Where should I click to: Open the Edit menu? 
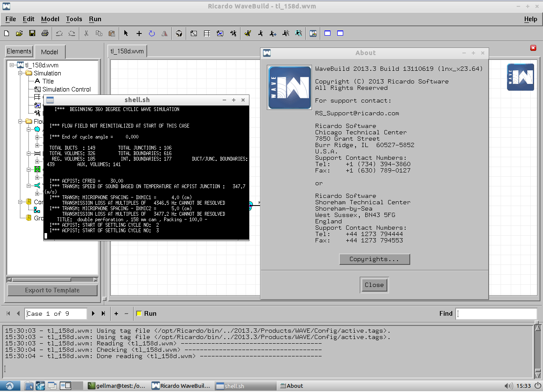pyautogui.click(x=28, y=19)
